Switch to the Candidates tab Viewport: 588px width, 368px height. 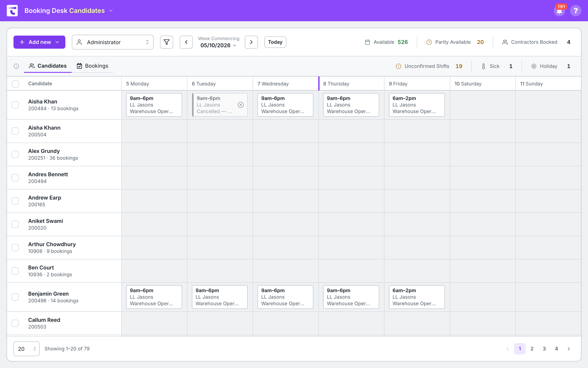[x=48, y=66]
